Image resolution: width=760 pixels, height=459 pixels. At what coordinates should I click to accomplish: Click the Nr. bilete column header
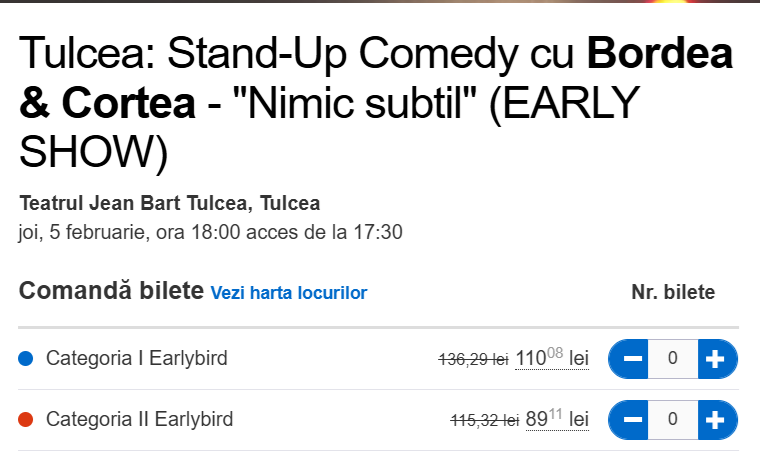(673, 293)
